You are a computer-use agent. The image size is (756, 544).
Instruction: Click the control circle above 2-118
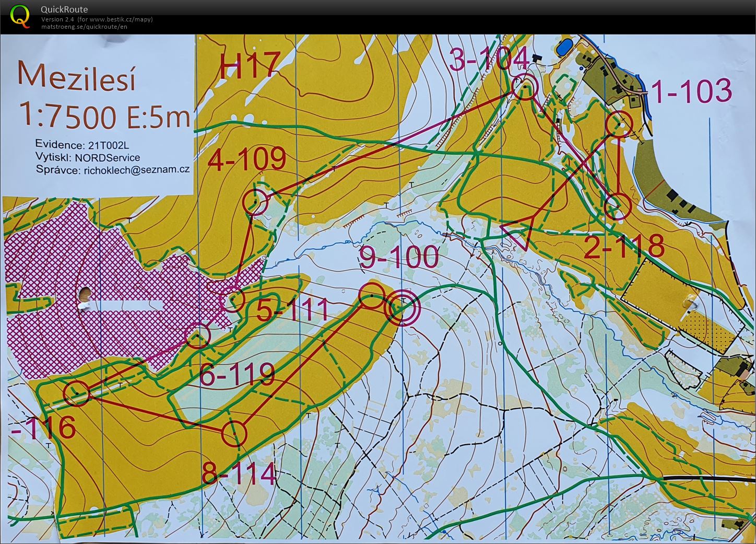click(618, 206)
